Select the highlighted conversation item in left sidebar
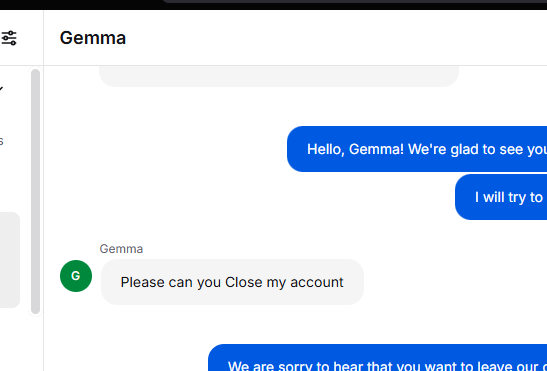The height and width of the screenshot is (371, 547). pyautogui.click(x=10, y=260)
